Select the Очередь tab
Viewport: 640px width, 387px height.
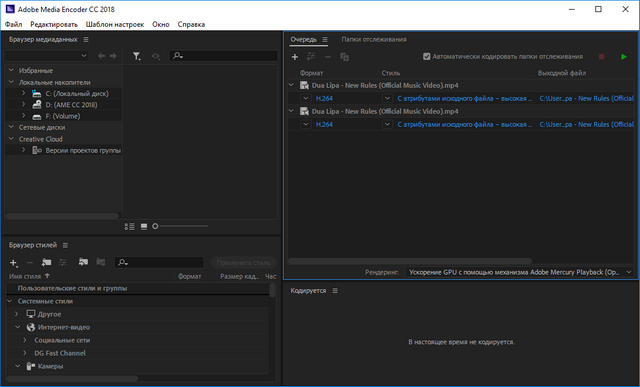304,40
